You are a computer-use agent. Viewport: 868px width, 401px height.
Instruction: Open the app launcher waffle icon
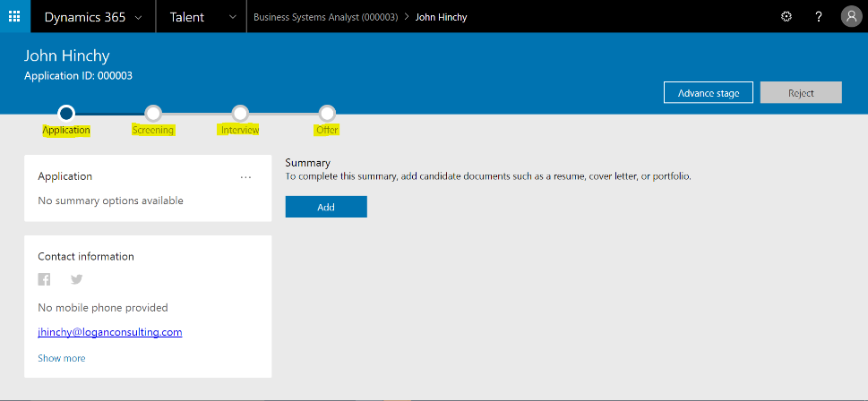[x=14, y=16]
